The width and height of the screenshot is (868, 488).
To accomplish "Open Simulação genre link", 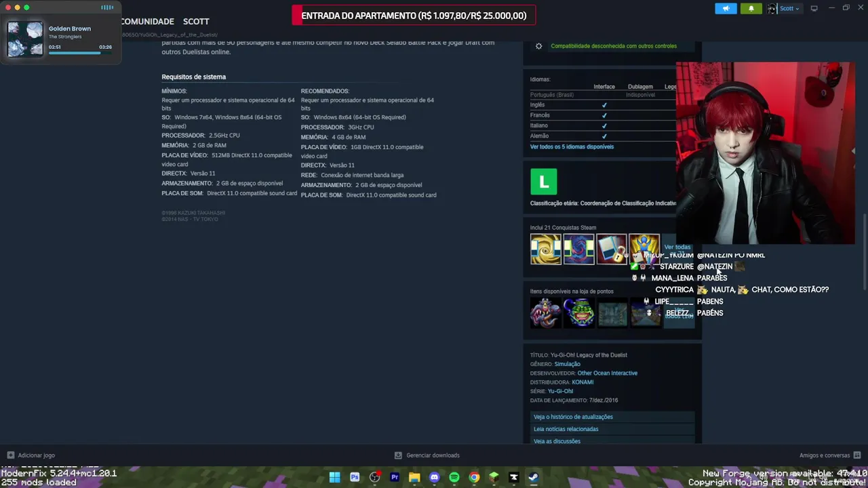I will coord(567,364).
